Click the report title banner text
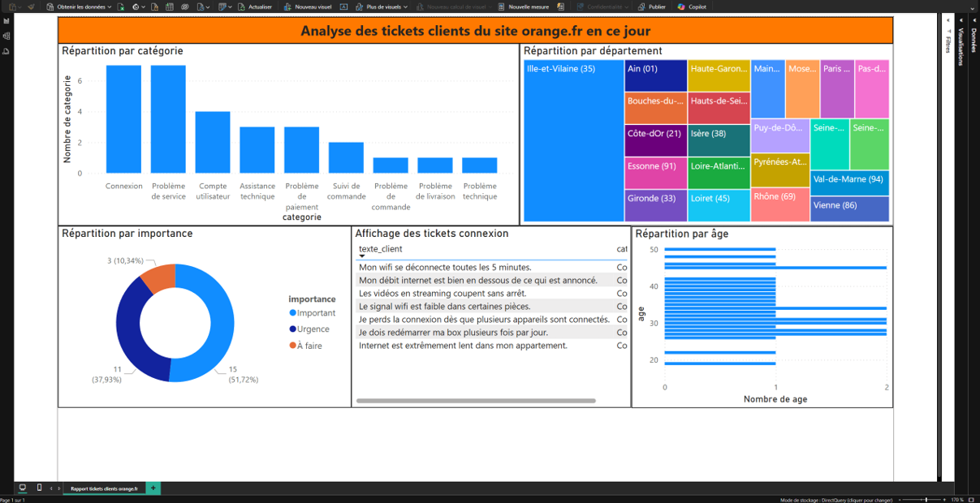This screenshot has height=503, width=980. point(475,31)
